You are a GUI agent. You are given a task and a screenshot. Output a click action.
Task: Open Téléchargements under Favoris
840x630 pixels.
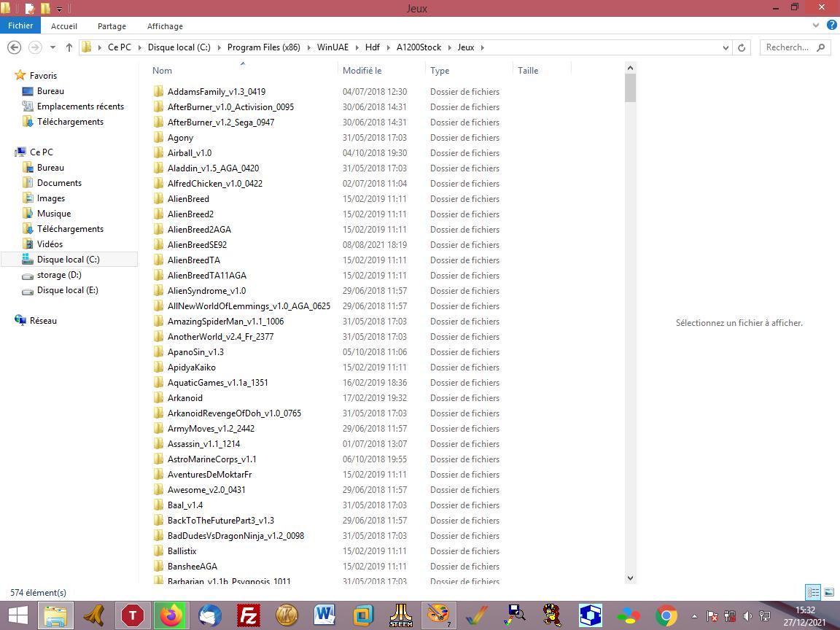coord(70,122)
